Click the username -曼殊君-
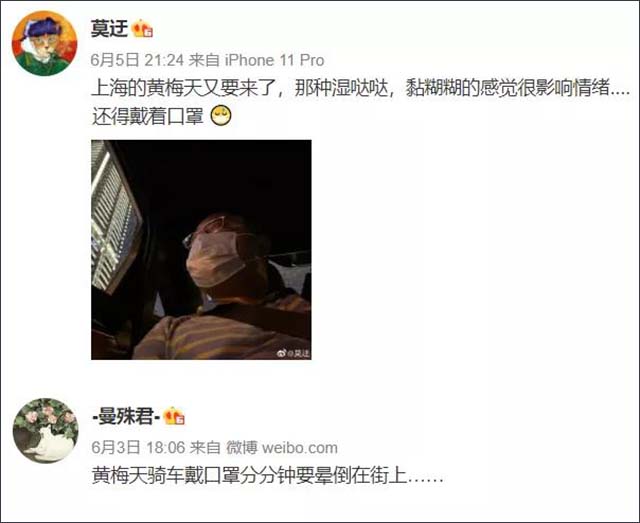The height and width of the screenshot is (523, 640). click(x=126, y=417)
